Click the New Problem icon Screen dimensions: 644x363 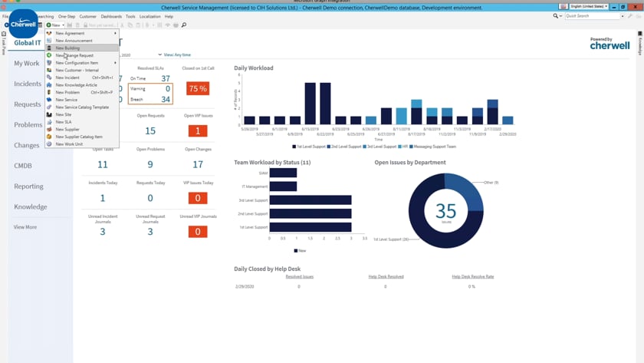pyautogui.click(x=49, y=93)
